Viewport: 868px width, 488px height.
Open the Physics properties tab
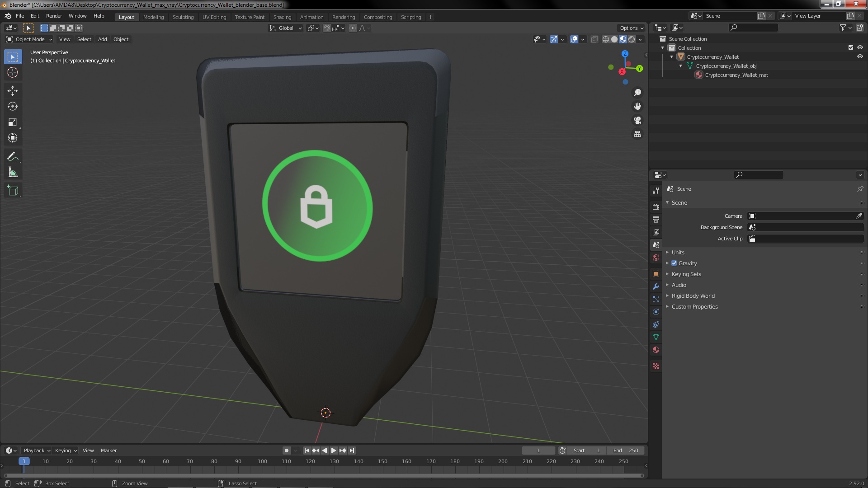click(x=656, y=312)
